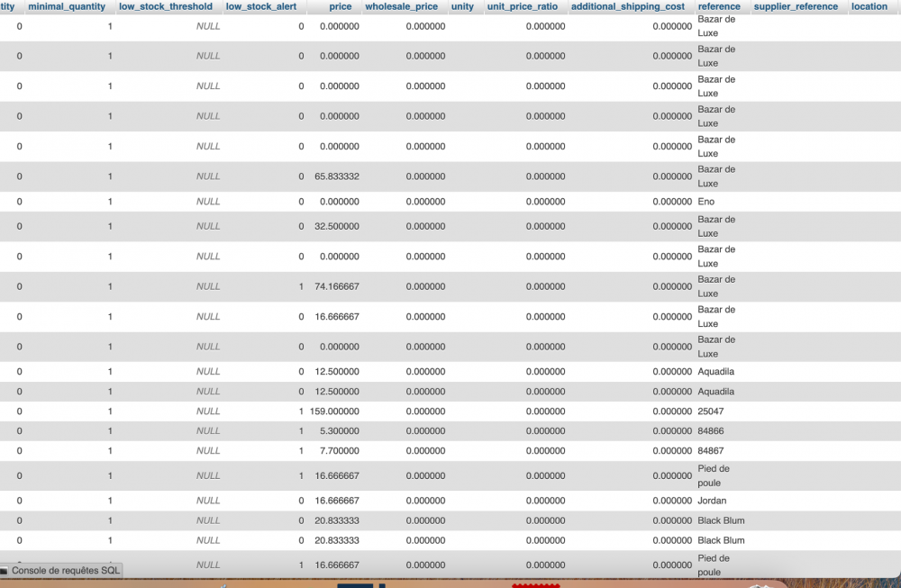Click minimal_quantity value in the 25047 row

(x=110, y=412)
